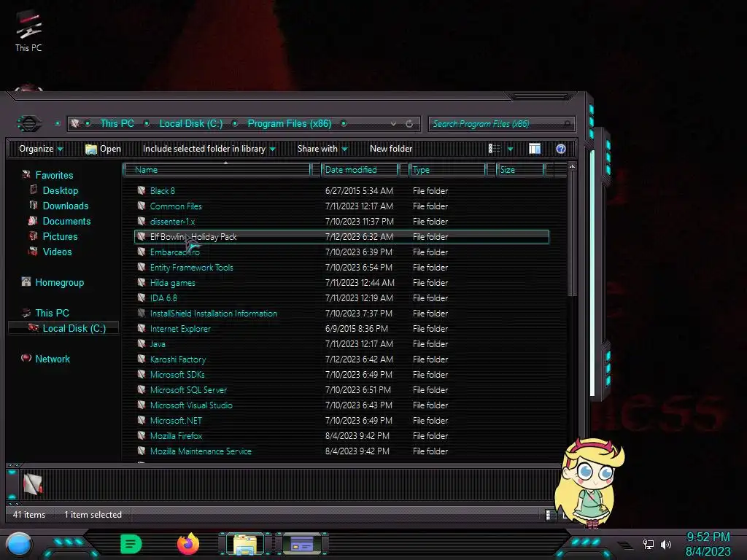Select Homegroup in the navigation pane
Viewport: 747px width, 560px height.
pyautogui.click(x=59, y=282)
